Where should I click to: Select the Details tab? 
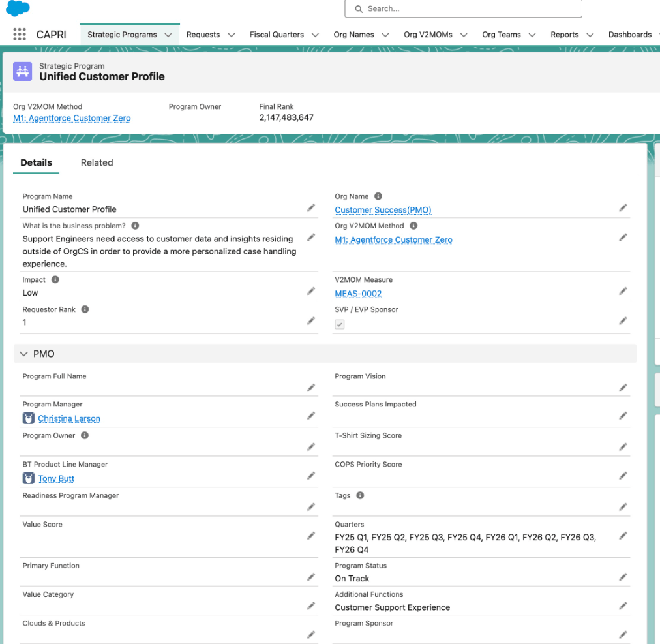coord(37,162)
